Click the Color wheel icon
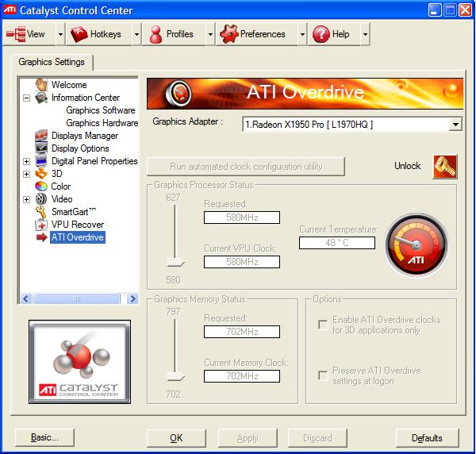The image size is (476, 454). pos(41,187)
